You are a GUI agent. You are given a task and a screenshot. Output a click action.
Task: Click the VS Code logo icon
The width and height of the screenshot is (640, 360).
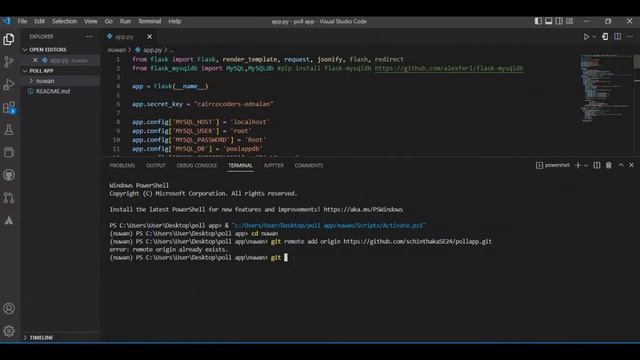(6, 21)
